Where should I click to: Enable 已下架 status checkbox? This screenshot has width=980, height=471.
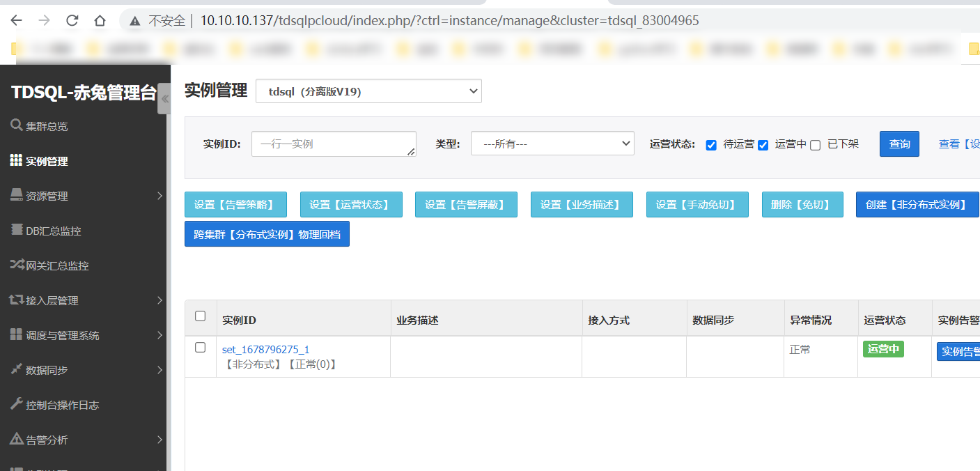coord(815,145)
